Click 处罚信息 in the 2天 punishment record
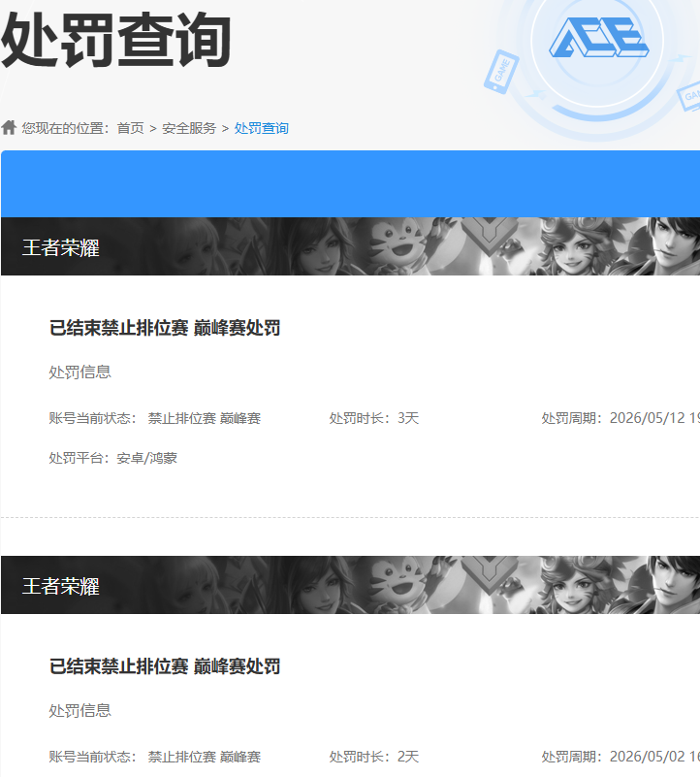Screen dimensions: 700x777 [x=80, y=711]
